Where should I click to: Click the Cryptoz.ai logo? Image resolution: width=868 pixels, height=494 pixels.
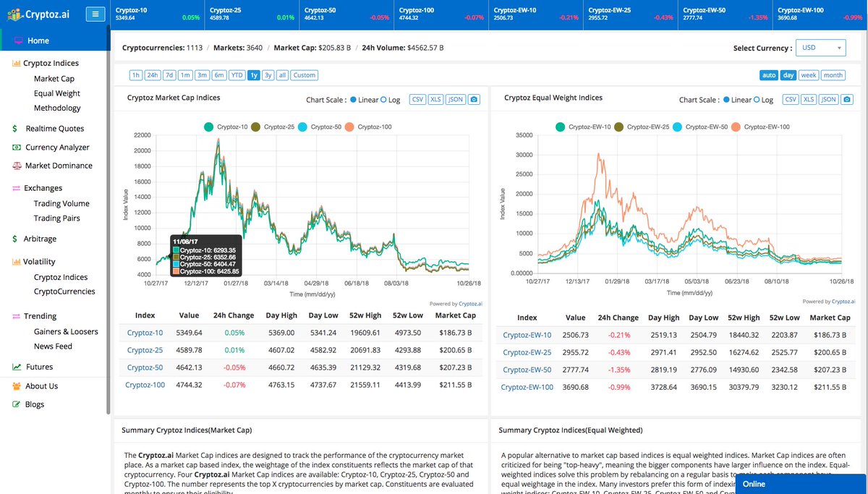click(40, 14)
